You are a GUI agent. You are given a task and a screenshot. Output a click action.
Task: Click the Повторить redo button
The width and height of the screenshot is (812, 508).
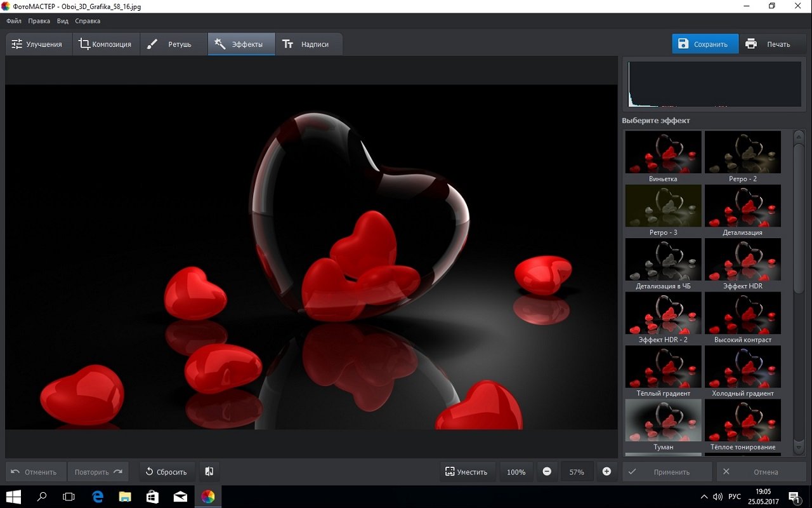click(x=98, y=472)
